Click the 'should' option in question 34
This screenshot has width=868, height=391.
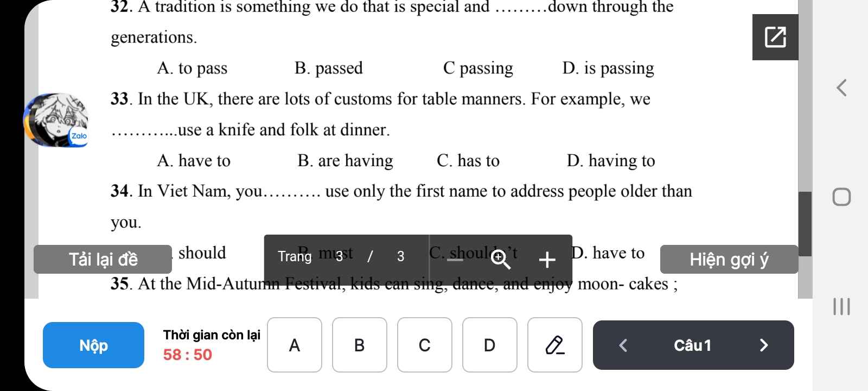pyautogui.click(x=202, y=253)
